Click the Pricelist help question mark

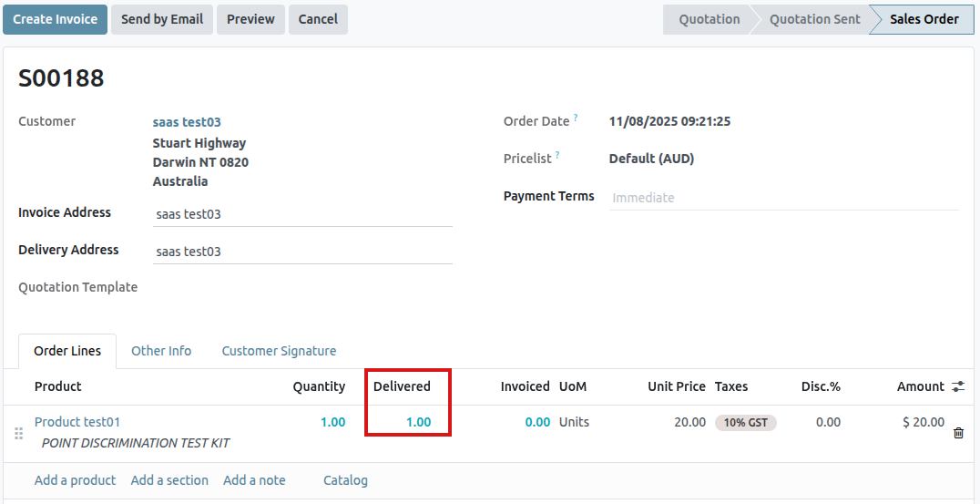557,155
